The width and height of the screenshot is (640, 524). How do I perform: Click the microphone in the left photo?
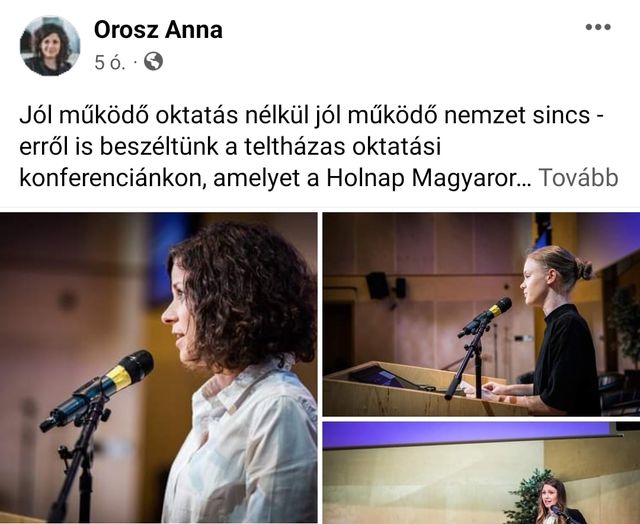tap(97, 390)
